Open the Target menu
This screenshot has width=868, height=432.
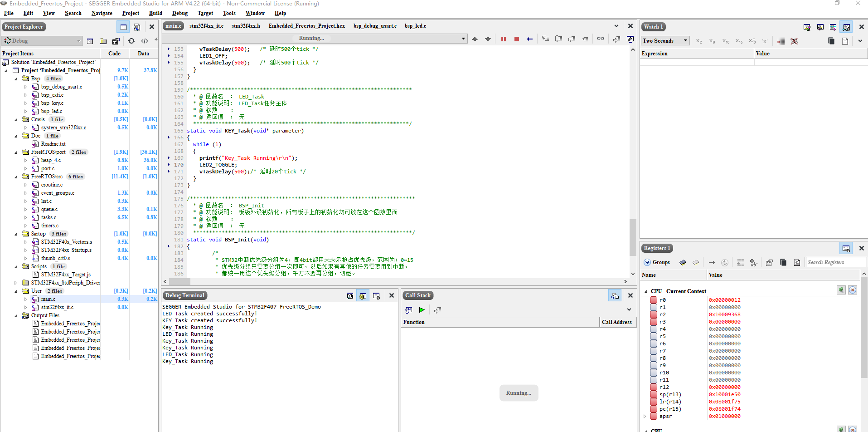pyautogui.click(x=205, y=13)
